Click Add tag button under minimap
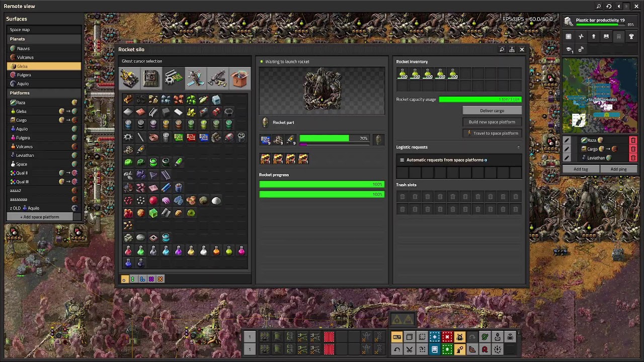 pos(581,169)
